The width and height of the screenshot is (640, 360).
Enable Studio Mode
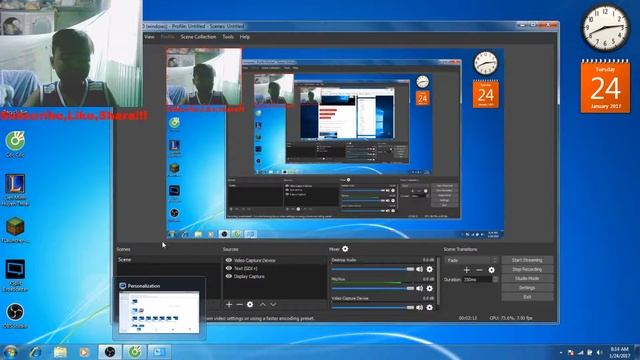pyautogui.click(x=527, y=278)
